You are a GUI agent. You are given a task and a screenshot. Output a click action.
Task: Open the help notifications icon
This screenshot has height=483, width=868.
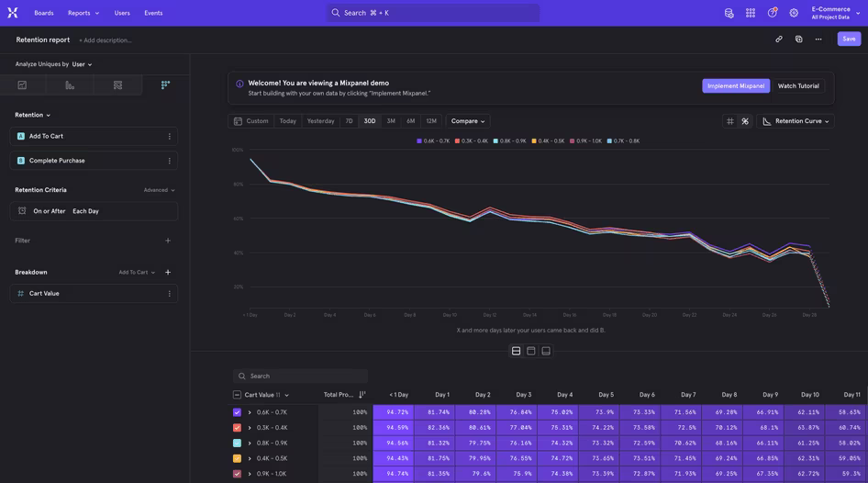[x=772, y=13]
